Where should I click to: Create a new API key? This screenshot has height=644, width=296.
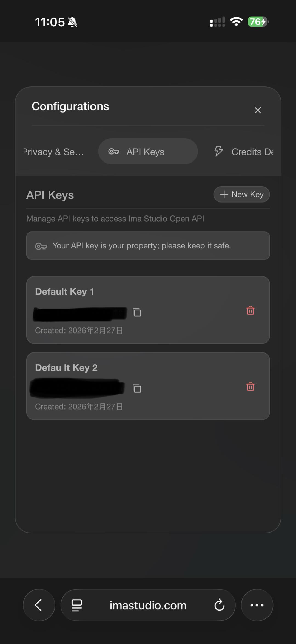tap(241, 194)
